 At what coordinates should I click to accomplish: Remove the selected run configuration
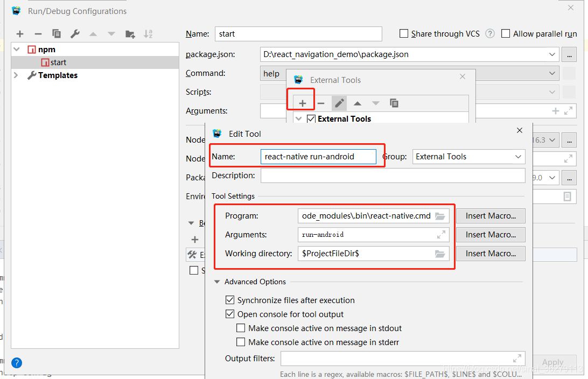38,33
